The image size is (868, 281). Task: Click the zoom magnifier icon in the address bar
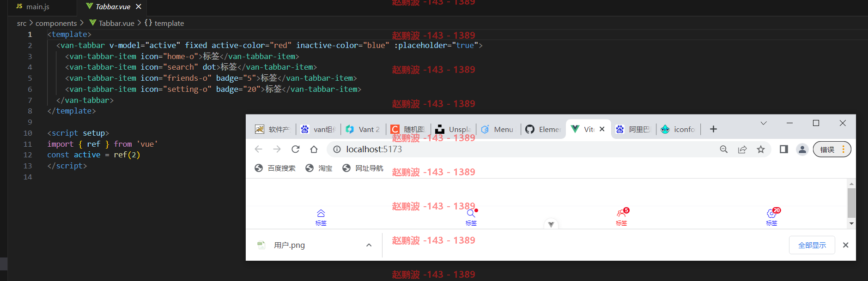[x=724, y=149]
